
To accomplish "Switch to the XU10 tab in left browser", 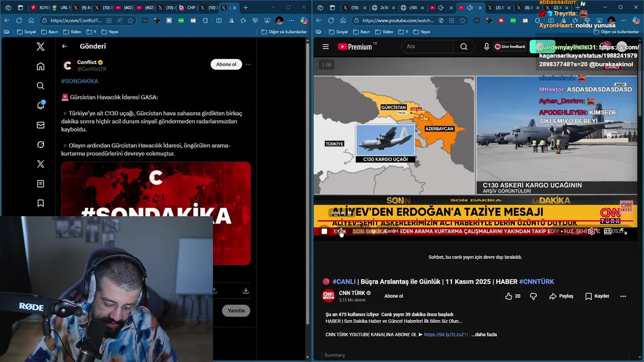I will [x=39, y=8].
